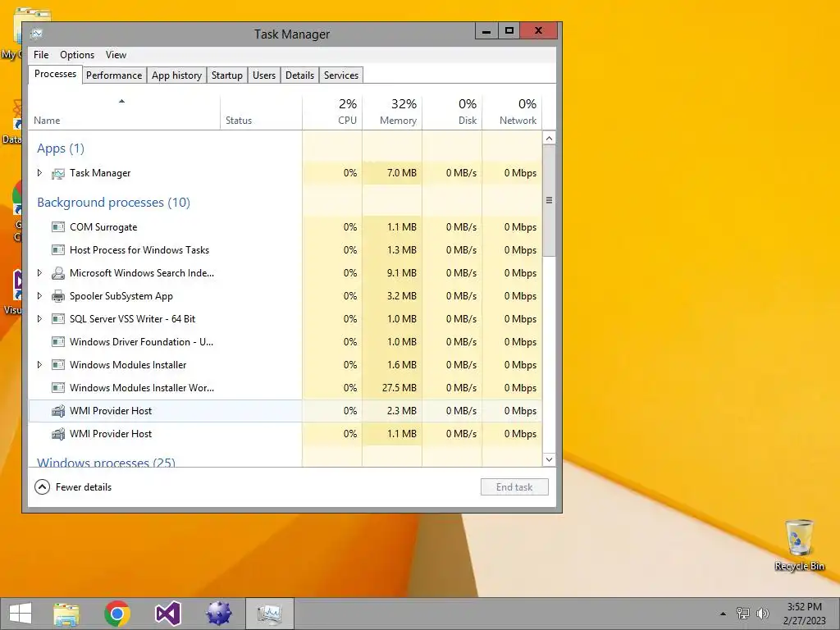Click the 1.1 MB WMI Provider Host icon

[x=58, y=434]
